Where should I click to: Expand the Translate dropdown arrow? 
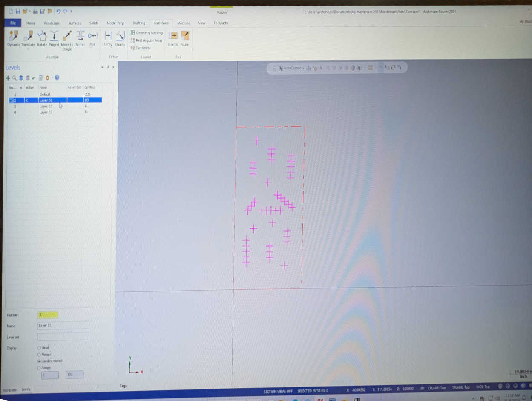tap(28, 49)
